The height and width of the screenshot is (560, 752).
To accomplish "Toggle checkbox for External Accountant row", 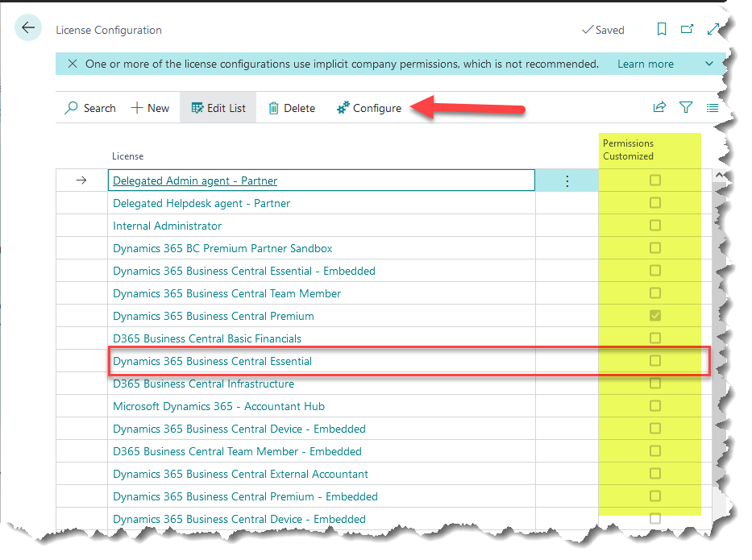I will click(x=654, y=473).
